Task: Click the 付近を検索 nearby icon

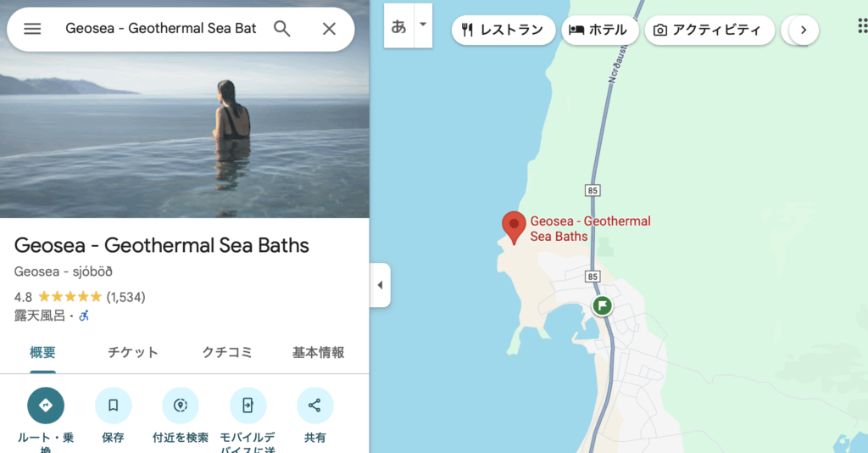Action: coord(181,405)
